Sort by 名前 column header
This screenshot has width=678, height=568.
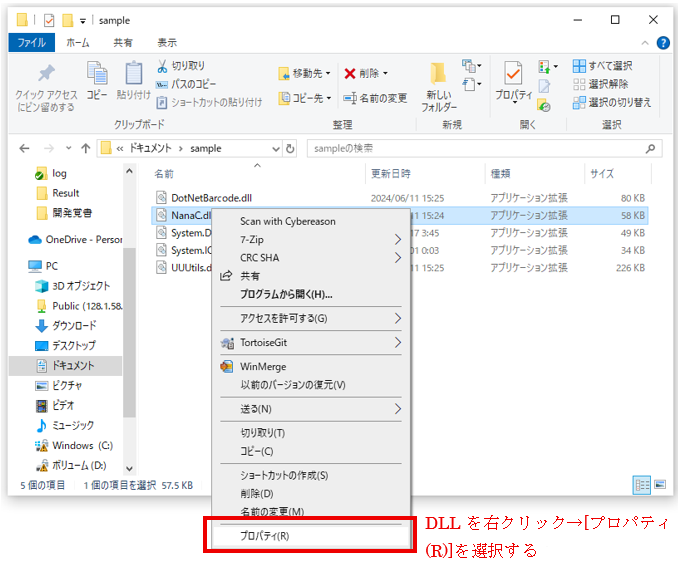164,174
